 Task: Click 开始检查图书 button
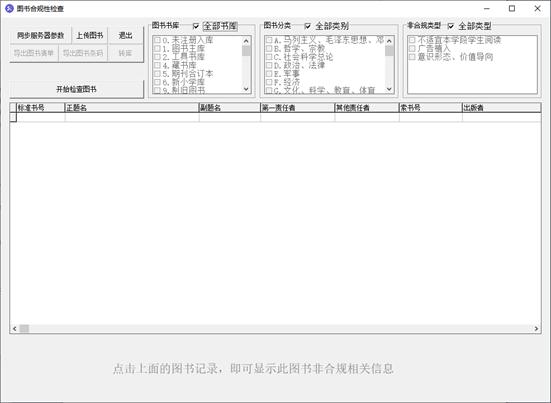[x=77, y=89]
